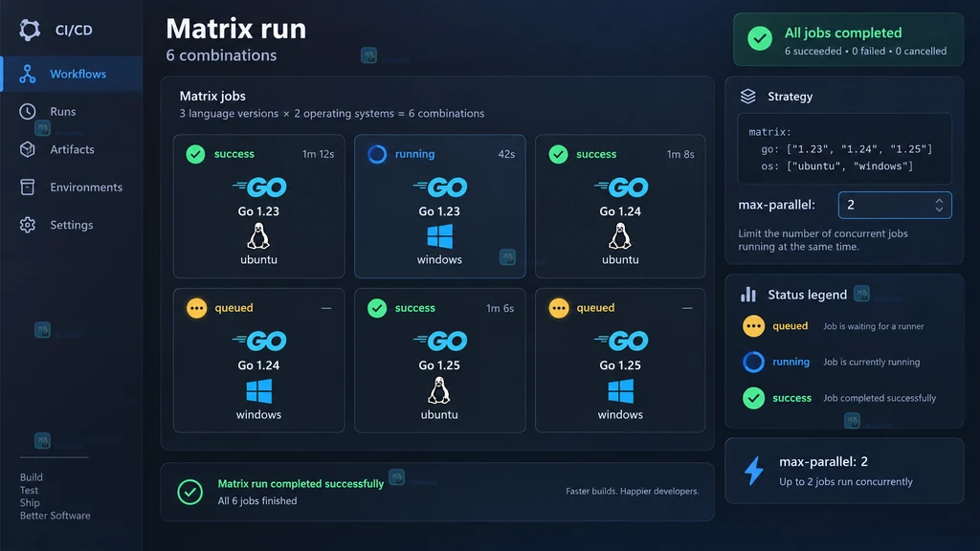Click 'Matrix run completed successfully' text
980x551 pixels.
[301, 483]
